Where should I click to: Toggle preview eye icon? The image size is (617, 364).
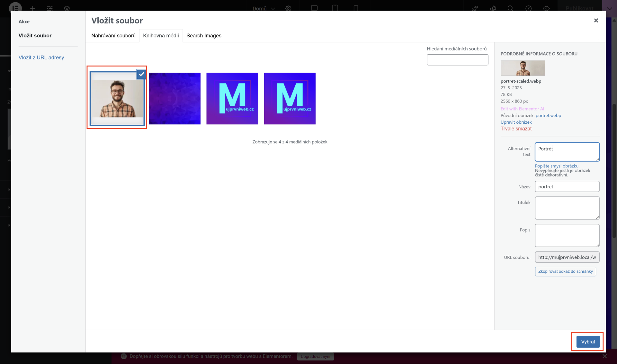(x=546, y=8)
